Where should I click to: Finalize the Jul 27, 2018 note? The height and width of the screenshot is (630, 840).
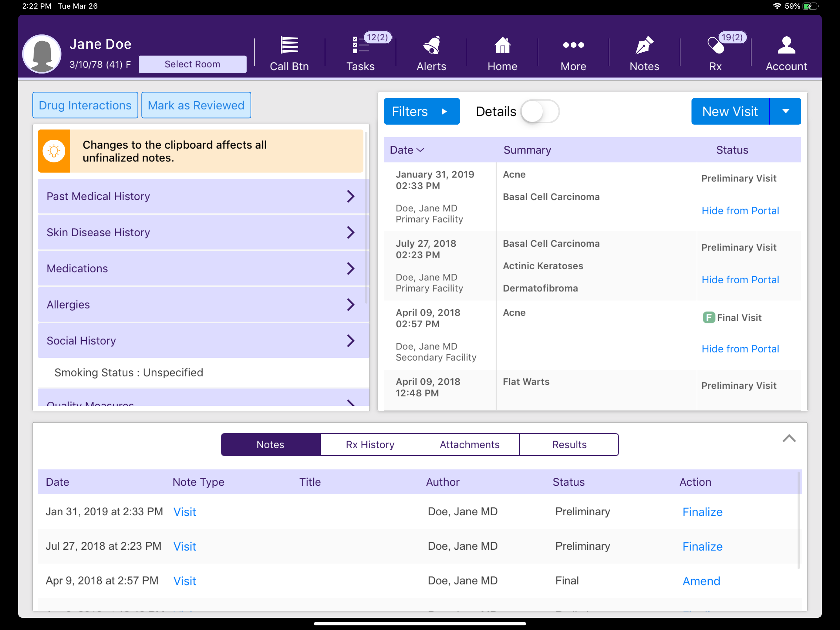coord(703,547)
